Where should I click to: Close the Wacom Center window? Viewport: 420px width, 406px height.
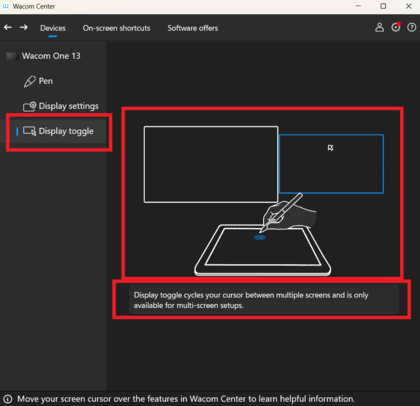(409, 6)
